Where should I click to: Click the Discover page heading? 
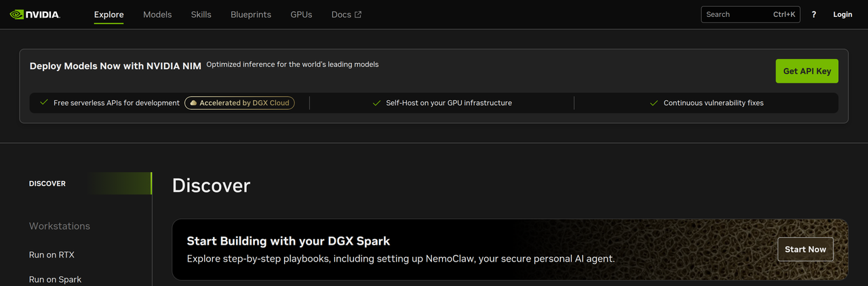pos(211,185)
